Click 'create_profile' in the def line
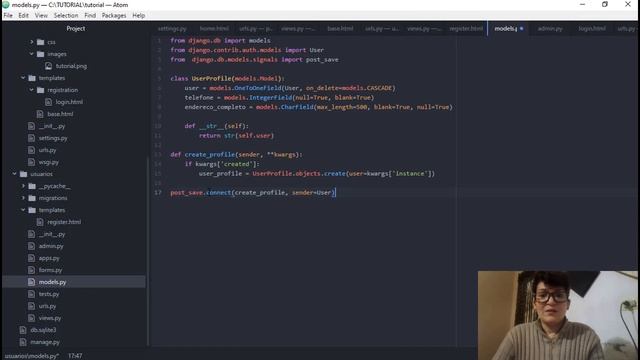 pos(209,155)
